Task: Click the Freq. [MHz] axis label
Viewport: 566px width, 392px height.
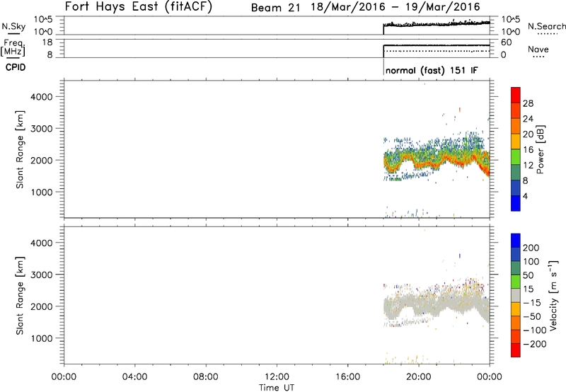Action: pyautogui.click(x=13, y=48)
